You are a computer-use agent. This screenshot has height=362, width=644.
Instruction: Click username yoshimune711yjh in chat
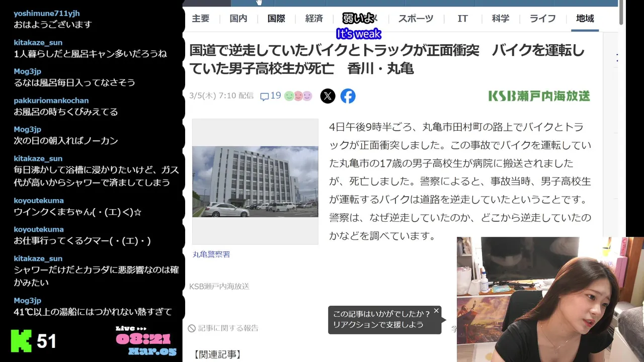[47, 13]
